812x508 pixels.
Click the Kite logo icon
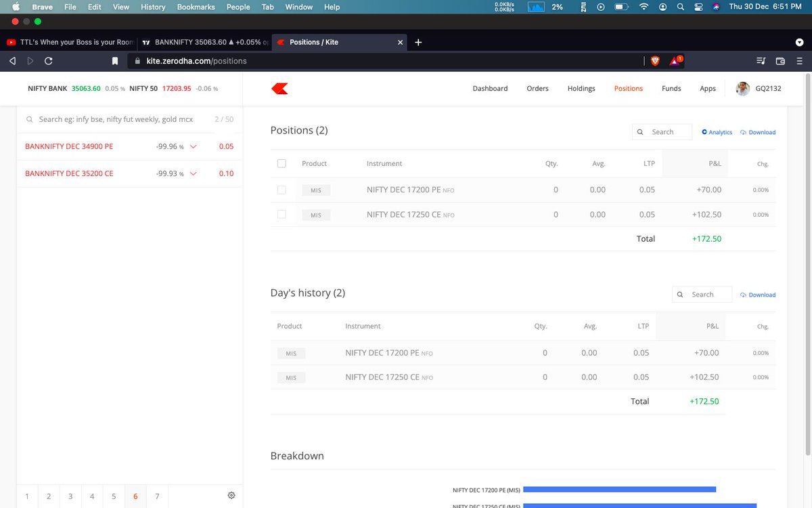click(279, 89)
